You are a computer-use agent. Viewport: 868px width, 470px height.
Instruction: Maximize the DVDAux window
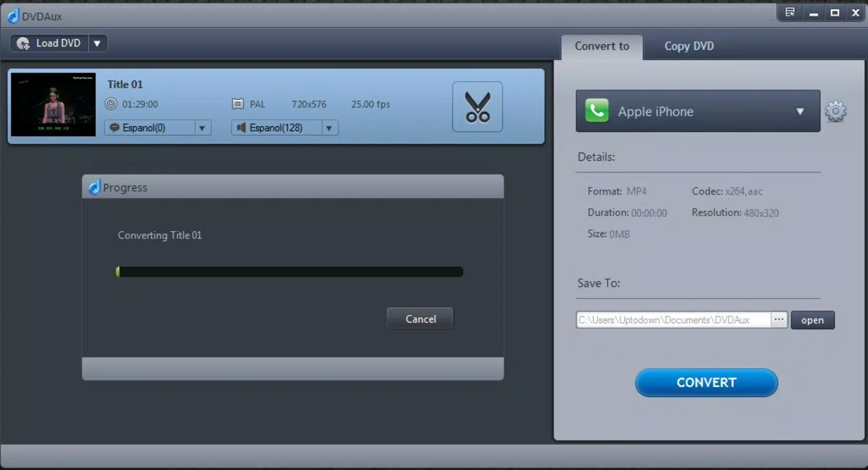(835, 13)
